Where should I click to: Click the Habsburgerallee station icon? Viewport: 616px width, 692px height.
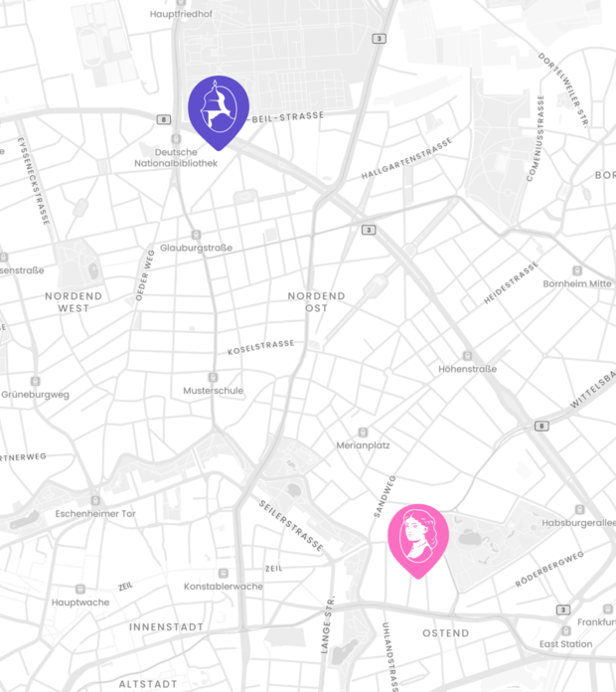pyautogui.click(x=580, y=510)
